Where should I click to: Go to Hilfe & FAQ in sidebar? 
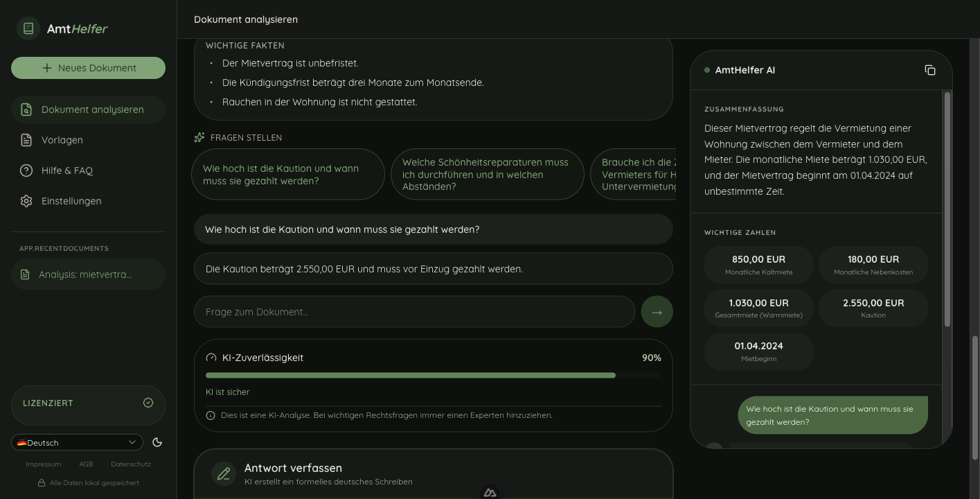coord(66,170)
